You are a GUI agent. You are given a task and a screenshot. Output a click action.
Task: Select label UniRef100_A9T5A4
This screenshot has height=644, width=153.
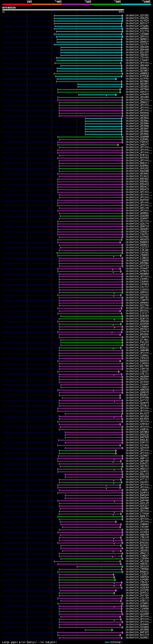coord(137,89)
